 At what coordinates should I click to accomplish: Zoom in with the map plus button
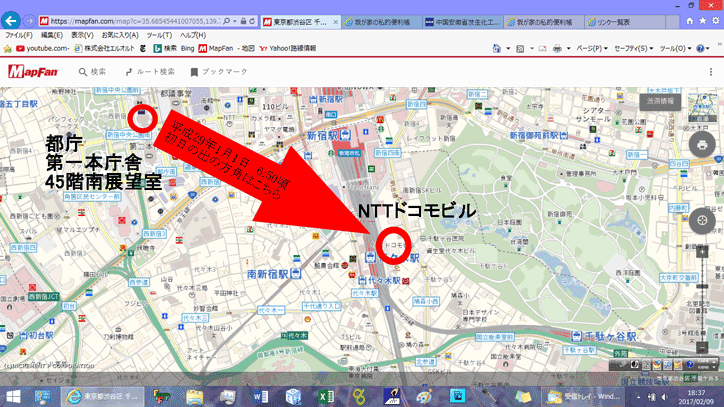click(702, 252)
